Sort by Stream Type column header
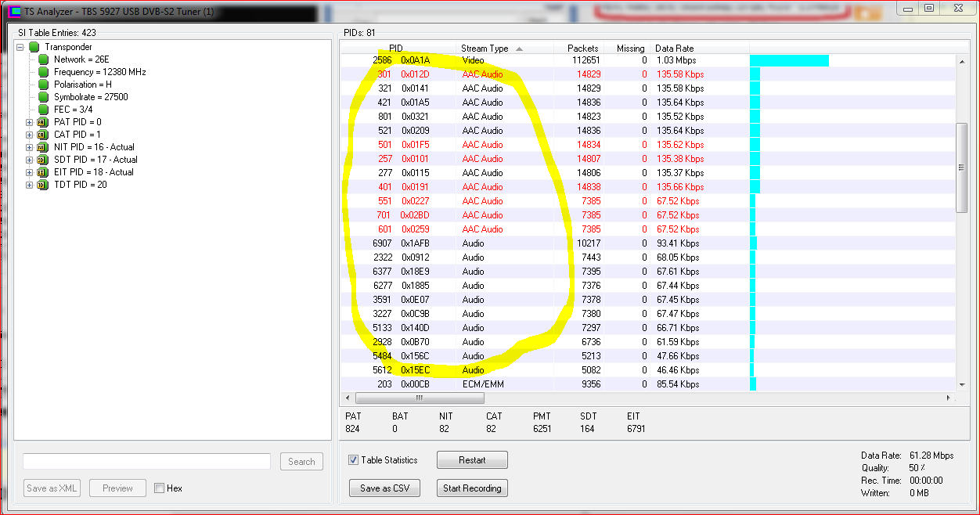Screen dimensions: 980x515 pos(485,49)
